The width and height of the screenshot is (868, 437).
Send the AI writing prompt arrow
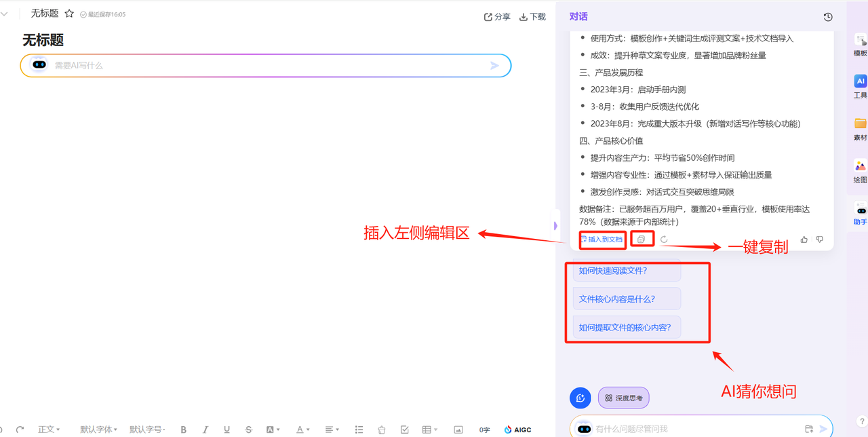click(494, 66)
